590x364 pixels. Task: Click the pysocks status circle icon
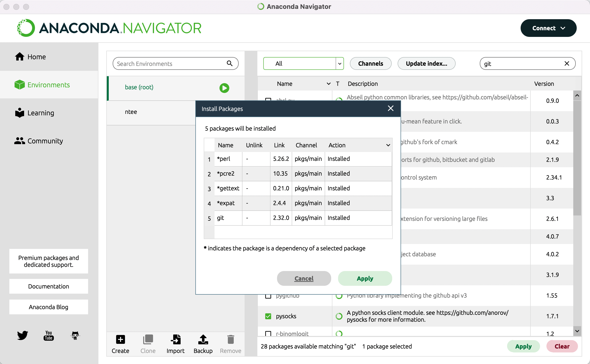coord(339,316)
